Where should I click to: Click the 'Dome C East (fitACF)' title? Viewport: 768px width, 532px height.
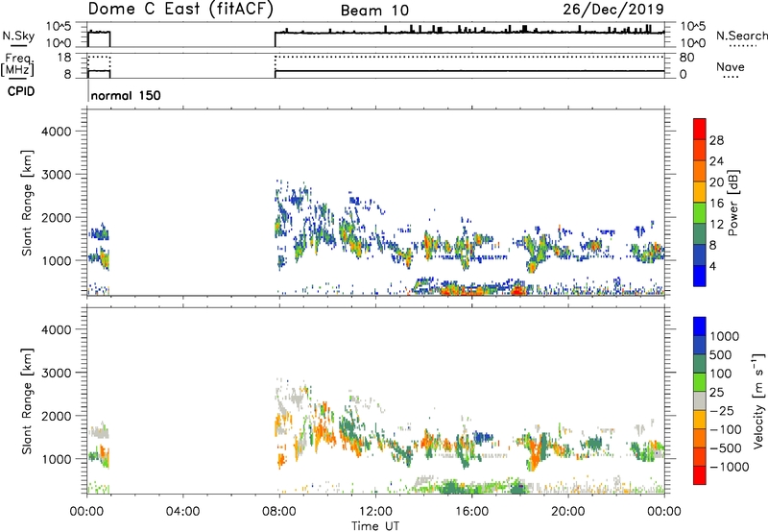180,10
